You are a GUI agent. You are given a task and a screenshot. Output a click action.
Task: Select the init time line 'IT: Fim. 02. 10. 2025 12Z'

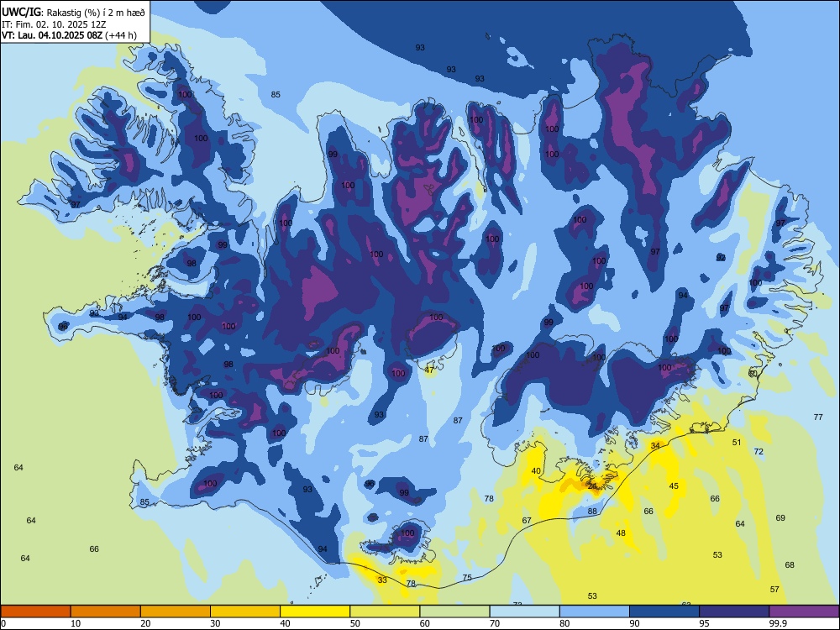[54, 24]
